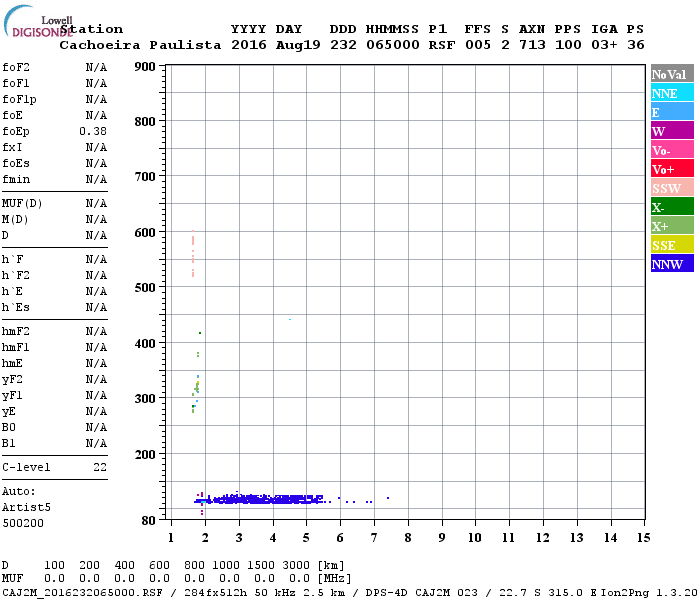Click the date value Aug19
This screenshot has width=700, height=600.
pos(298,45)
